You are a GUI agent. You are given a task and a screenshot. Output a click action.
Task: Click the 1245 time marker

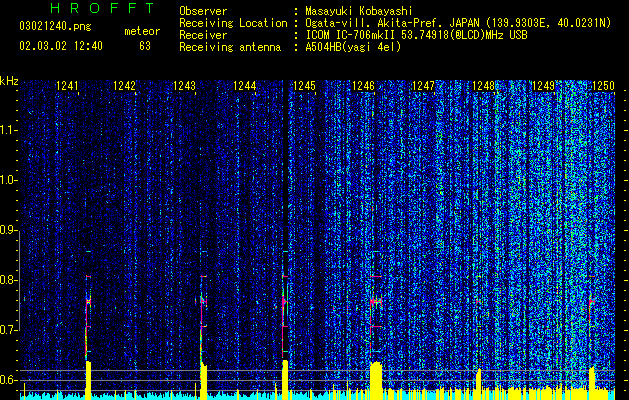pyautogui.click(x=304, y=85)
